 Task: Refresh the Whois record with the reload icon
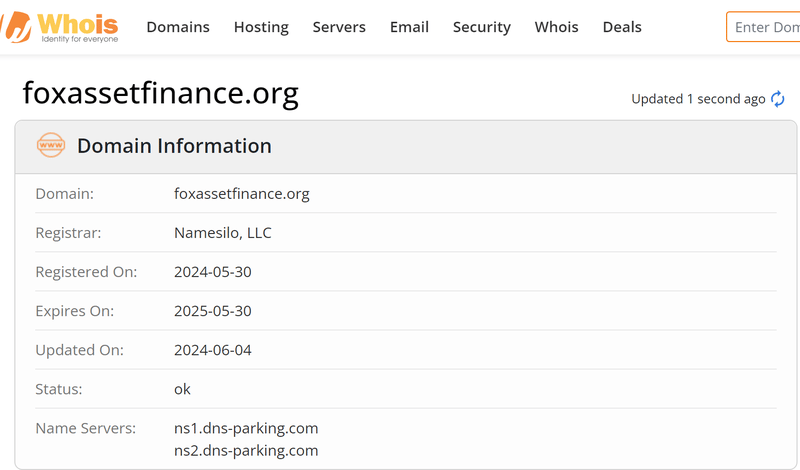click(x=777, y=99)
